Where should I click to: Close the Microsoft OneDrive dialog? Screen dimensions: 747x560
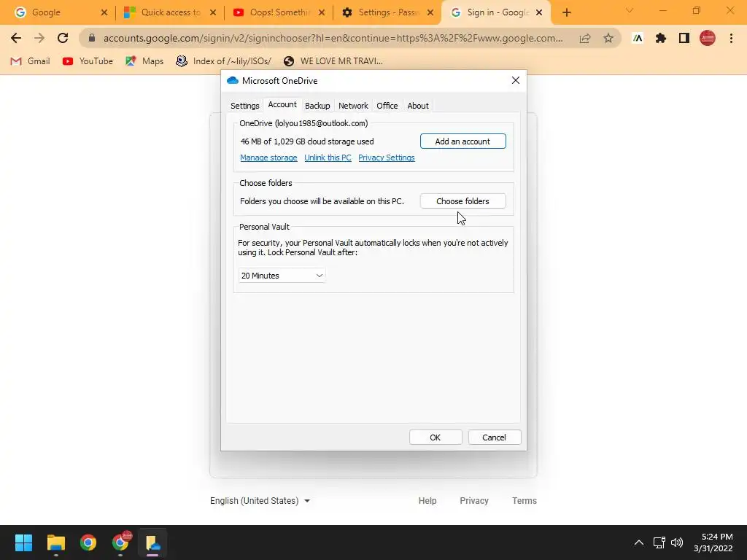click(516, 80)
